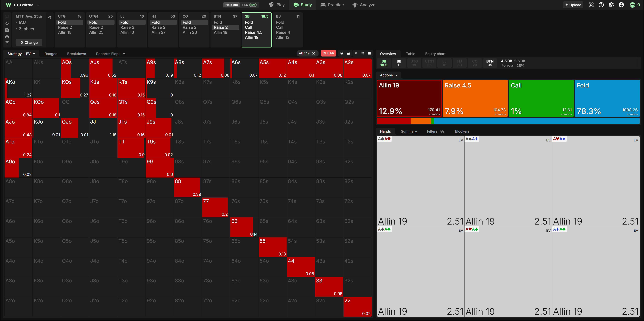Switch to the Ranges tab

(x=51, y=54)
